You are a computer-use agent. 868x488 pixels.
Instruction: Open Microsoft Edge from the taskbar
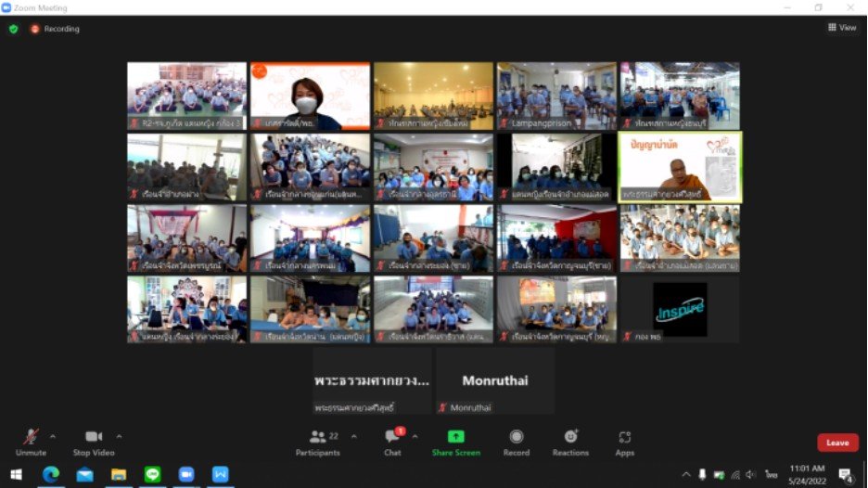point(51,474)
